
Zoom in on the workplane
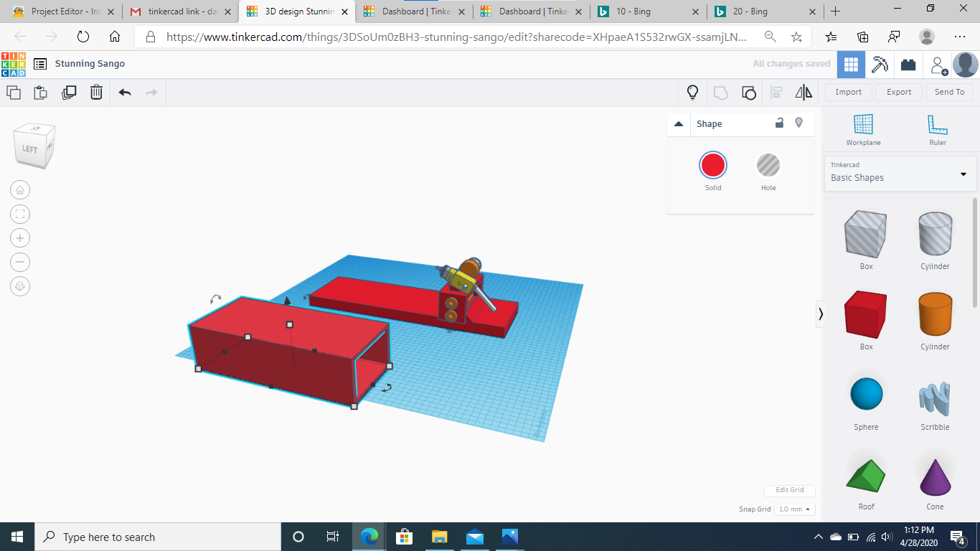[x=20, y=238]
